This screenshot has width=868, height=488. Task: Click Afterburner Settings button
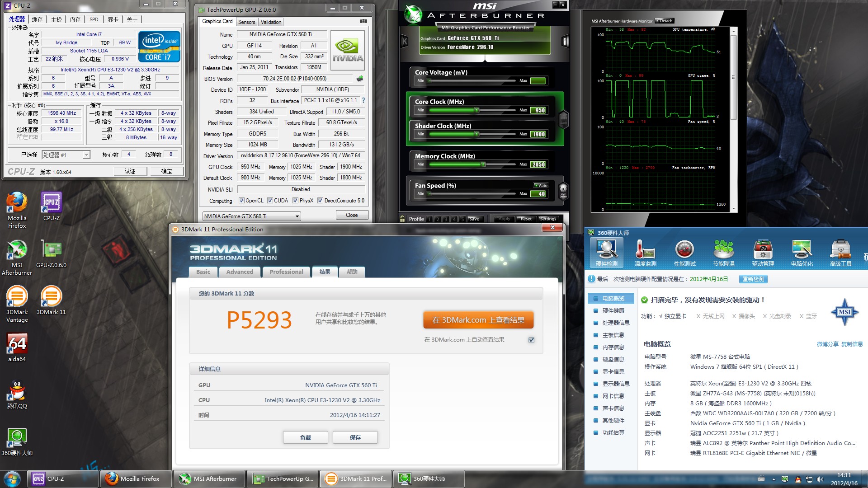pos(547,219)
